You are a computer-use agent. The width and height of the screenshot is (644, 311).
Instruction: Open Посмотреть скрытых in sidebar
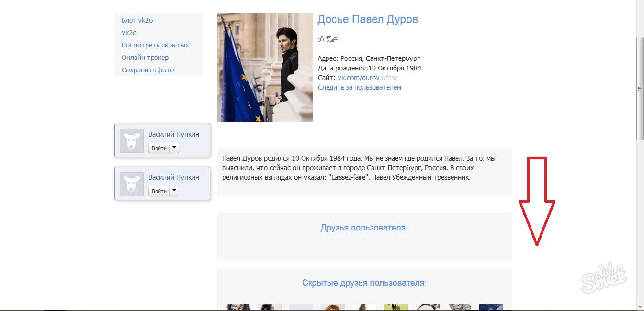point(155,45)
